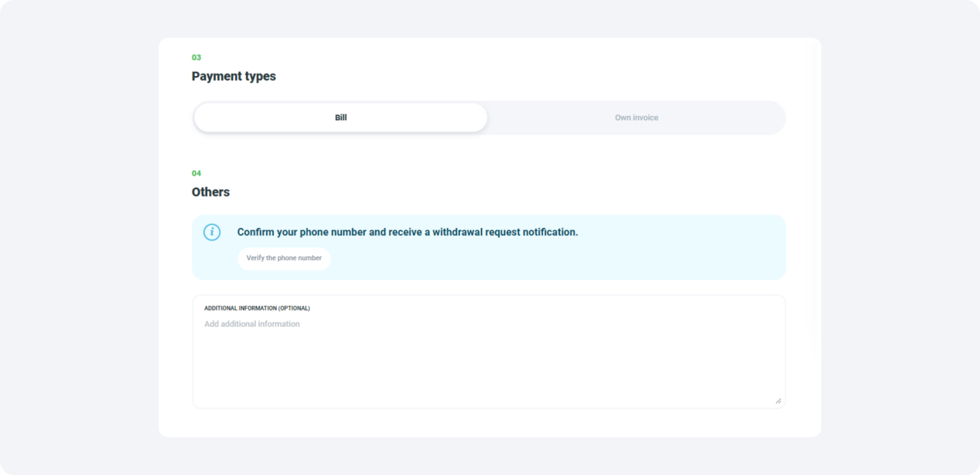Click the ADDITIONAL INFORMATION (OPTIONAL) field label

pos(257,308)
